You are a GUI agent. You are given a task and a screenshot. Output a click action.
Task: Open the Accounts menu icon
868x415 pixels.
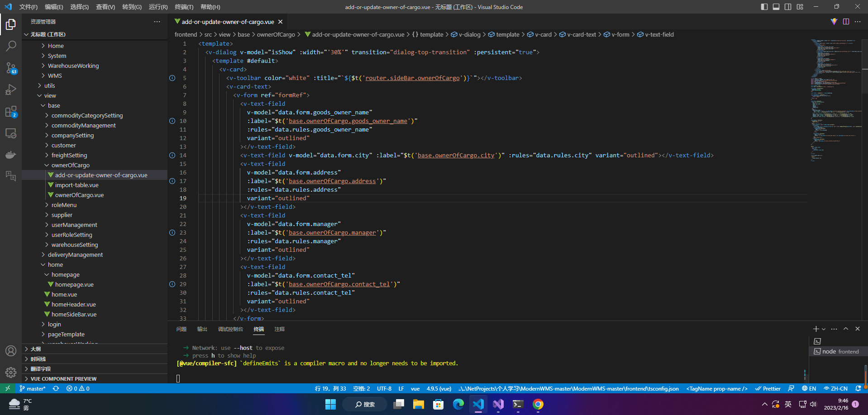[x=11, y=351]
